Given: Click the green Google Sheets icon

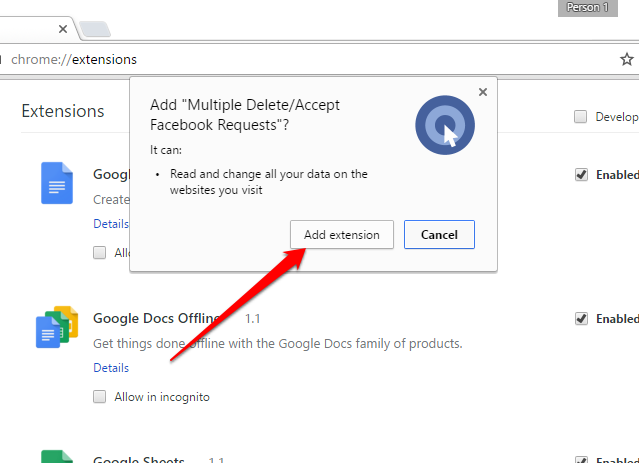Looking at the screenshot, I should [57, 456].
